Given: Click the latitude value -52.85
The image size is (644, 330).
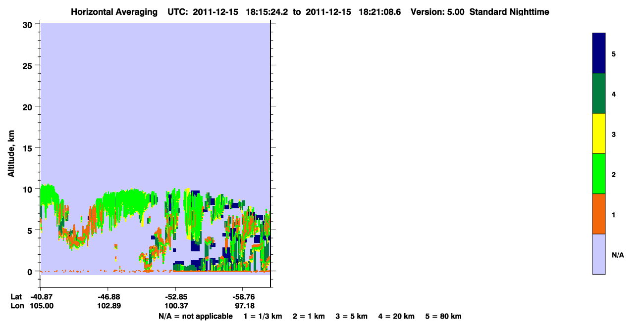Looking at the screenshot, I should (x=175, y=297).
